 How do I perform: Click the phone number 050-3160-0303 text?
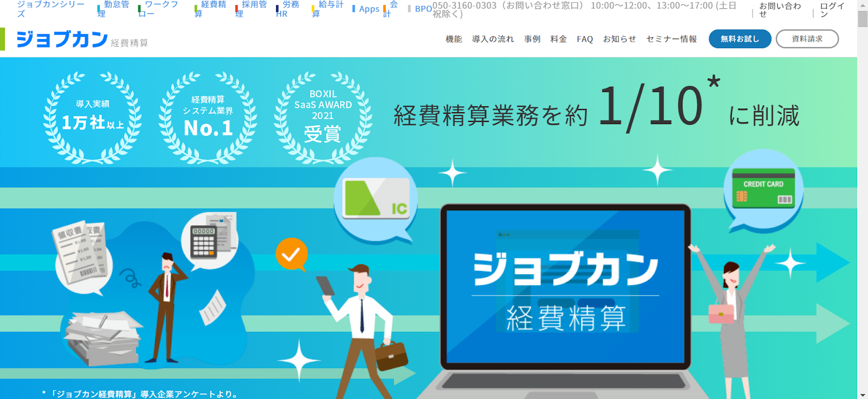(464, 5)
